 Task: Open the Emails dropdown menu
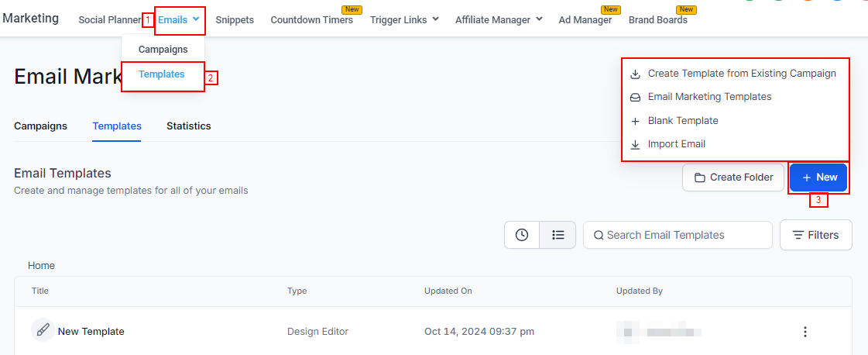179,20
